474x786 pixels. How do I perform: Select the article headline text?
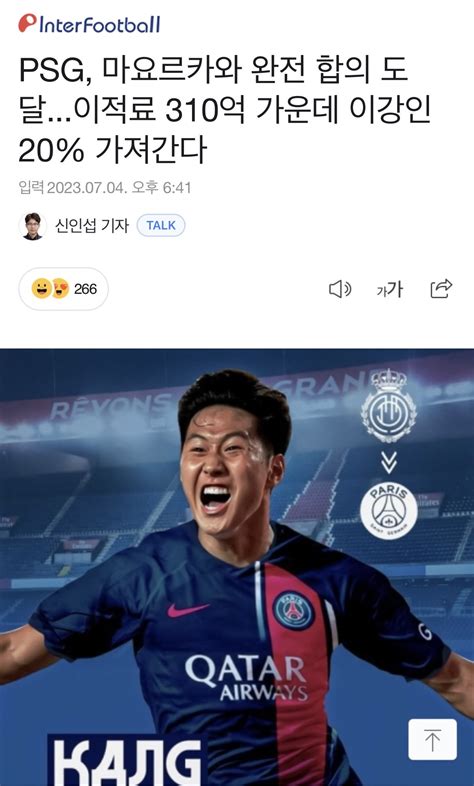(x=224, y=110)
